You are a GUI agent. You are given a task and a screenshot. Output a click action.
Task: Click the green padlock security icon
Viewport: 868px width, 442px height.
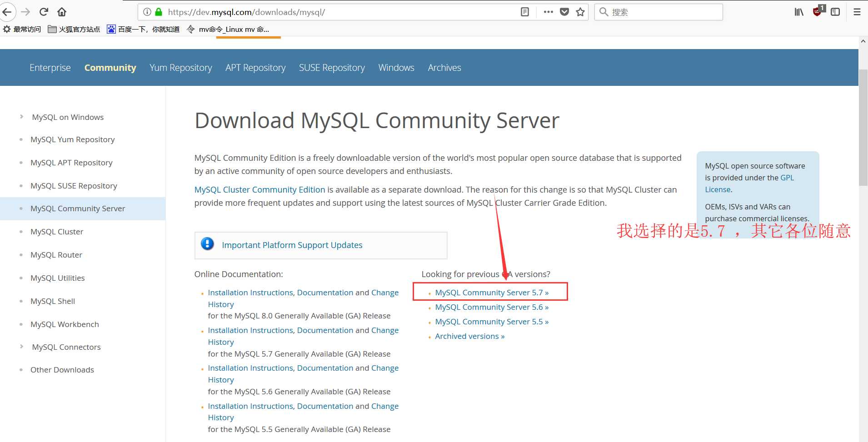click(159, 12)
